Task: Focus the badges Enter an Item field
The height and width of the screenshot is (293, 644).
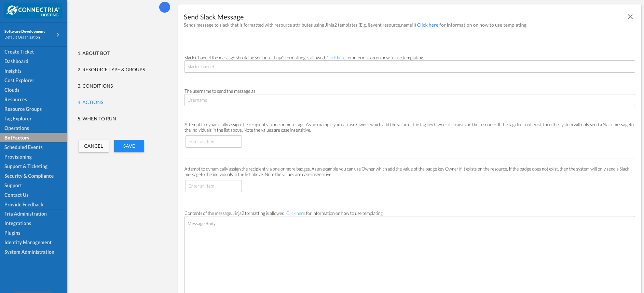Action: coord(214,186)
